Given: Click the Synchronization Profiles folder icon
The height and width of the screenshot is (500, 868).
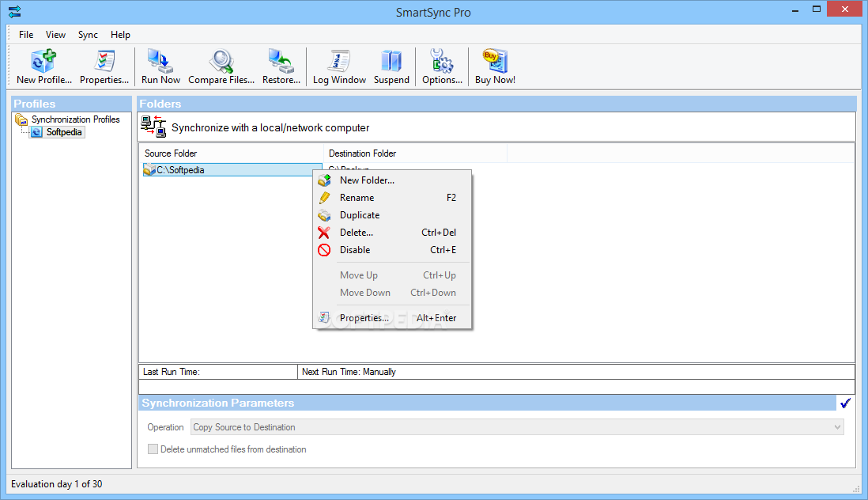Looking at the screenshot, I should (x=21, y=119).
